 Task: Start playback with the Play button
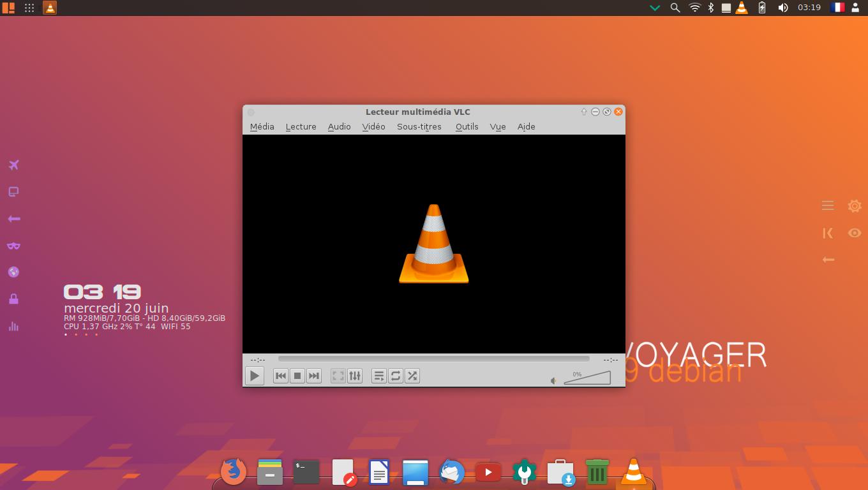(x=255, y=376)
